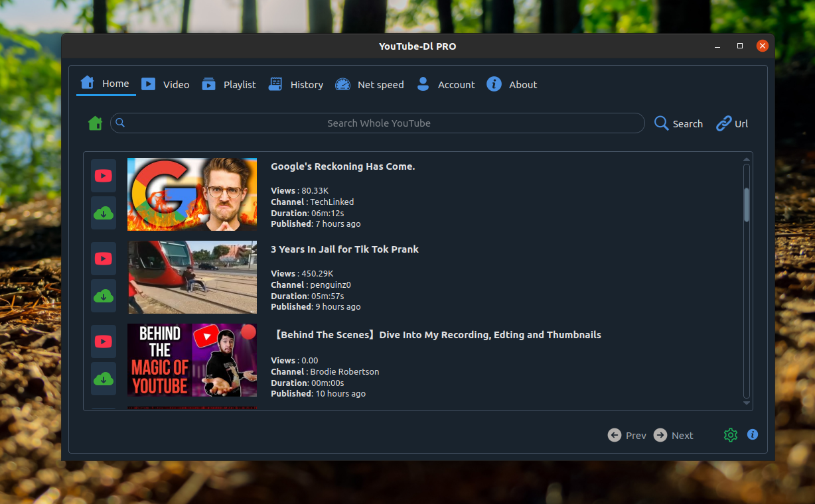Maximize the YouTube-Dl PRO window

pos(740,46)
